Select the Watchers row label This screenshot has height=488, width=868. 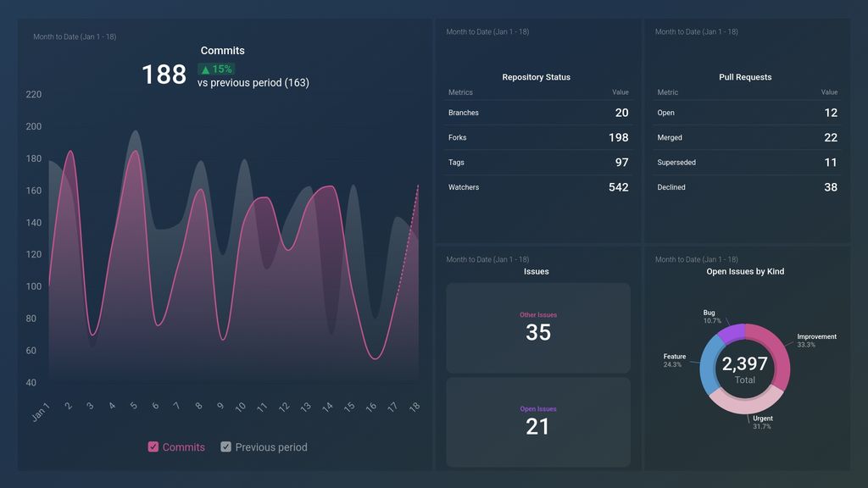(464, 187)
